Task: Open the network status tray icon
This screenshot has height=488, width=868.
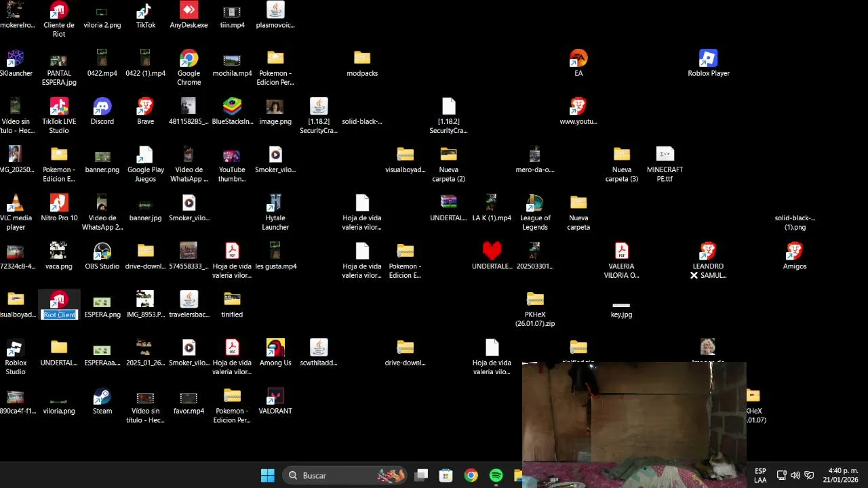Action: [x=781, y=475]
